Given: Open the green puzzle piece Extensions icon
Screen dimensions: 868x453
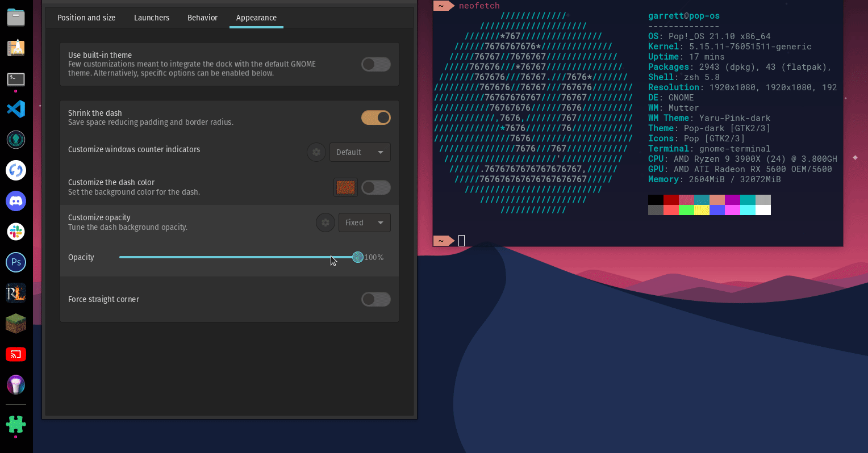Looking at the screenshot, I should 16,424.
